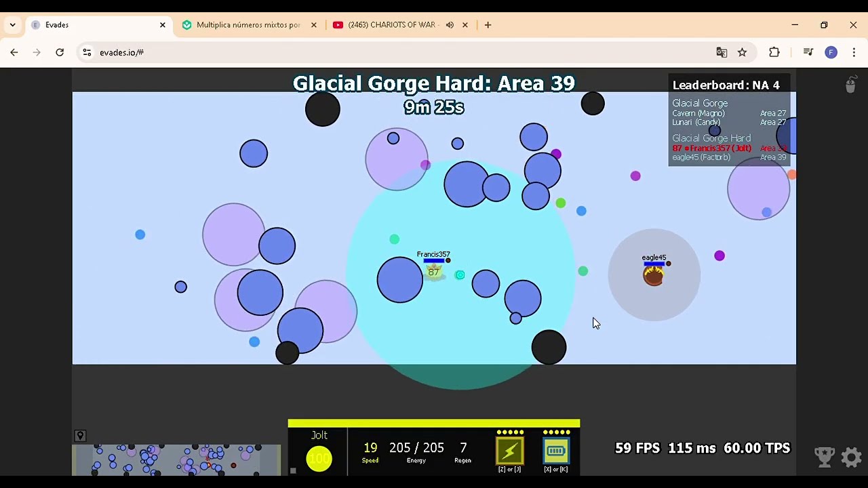Mute the YouTube tab audio icon
The image size is (868, 488).
click(450, 25)
